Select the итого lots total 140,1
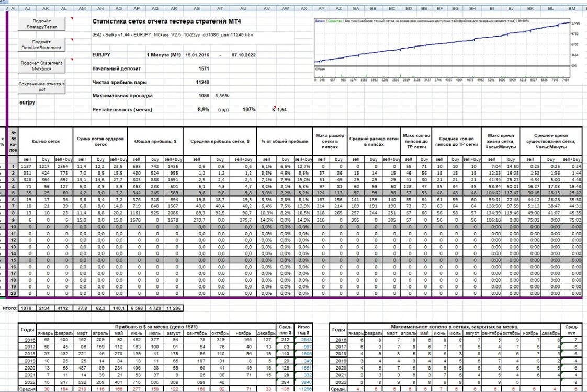The height and width of the screenshot is (392, 587). pyautogui.click(x=118, y=308)
